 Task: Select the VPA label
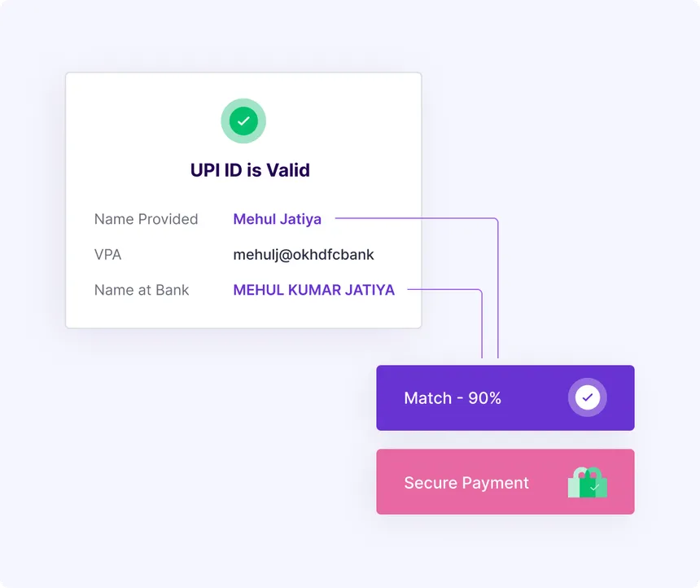pos(107,254)
